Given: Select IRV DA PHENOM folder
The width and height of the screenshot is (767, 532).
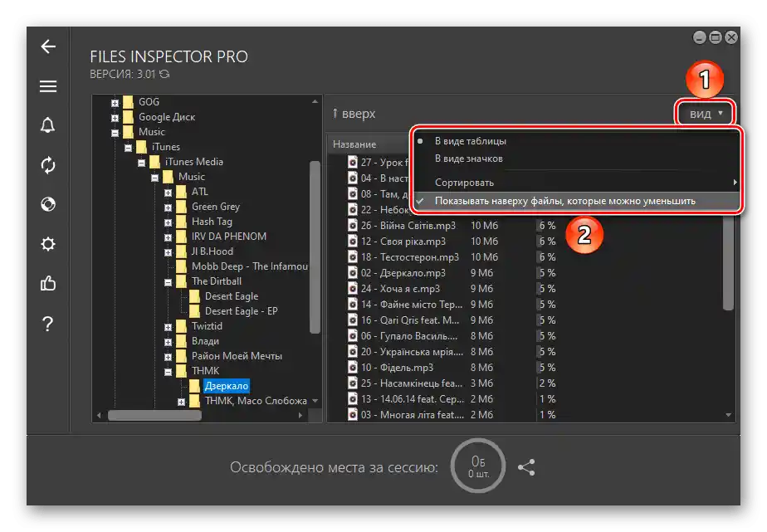Looking at the screenshot, I should [x=229, y=237].
